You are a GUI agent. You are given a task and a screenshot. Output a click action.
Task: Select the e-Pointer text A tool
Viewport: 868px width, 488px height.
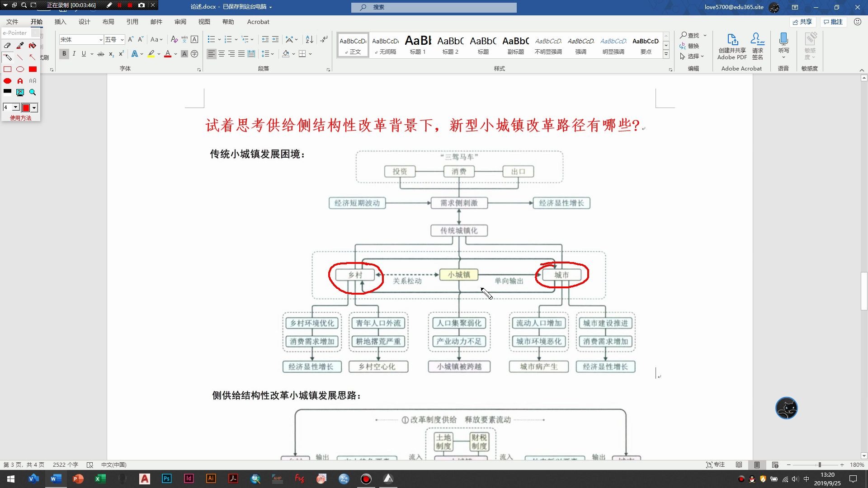(20, 81)
